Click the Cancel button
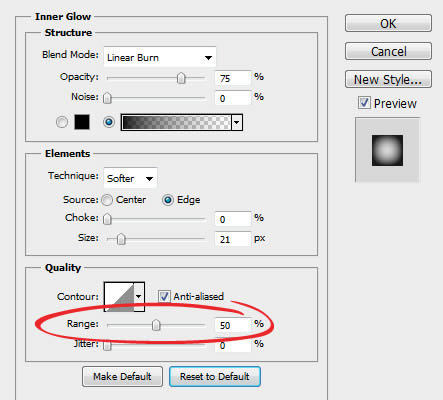The image size is (443, 400). pyautogui.click(x=388, y=51)
